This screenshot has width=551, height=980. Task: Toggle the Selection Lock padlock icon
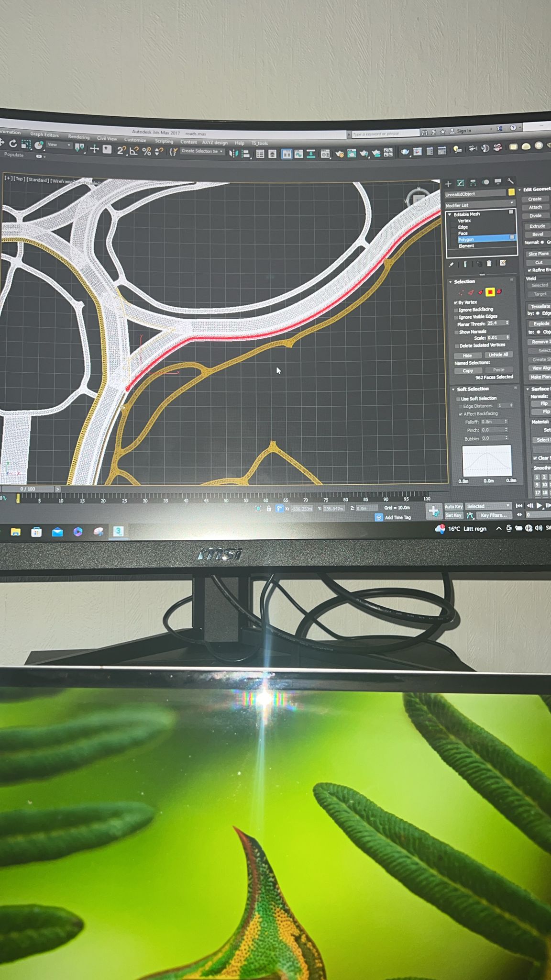[x=269, y=509]
